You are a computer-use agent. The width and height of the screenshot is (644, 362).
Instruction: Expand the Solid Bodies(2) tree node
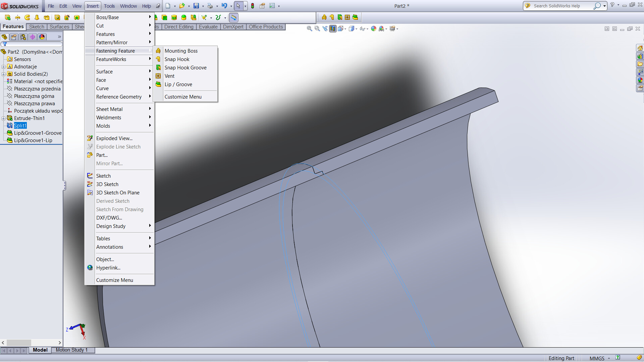point(3,74)
